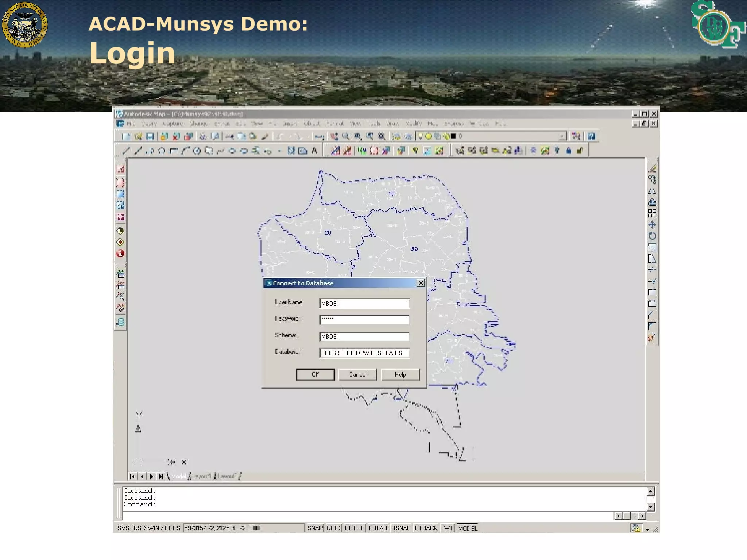Toggle OTRACK in the status bar
The image size is (747, 560).
[426, 528]
